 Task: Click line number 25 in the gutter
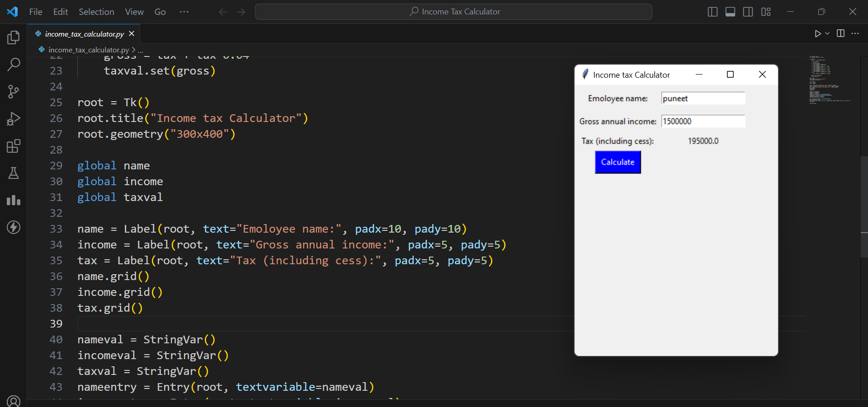[x=56, y=103]
